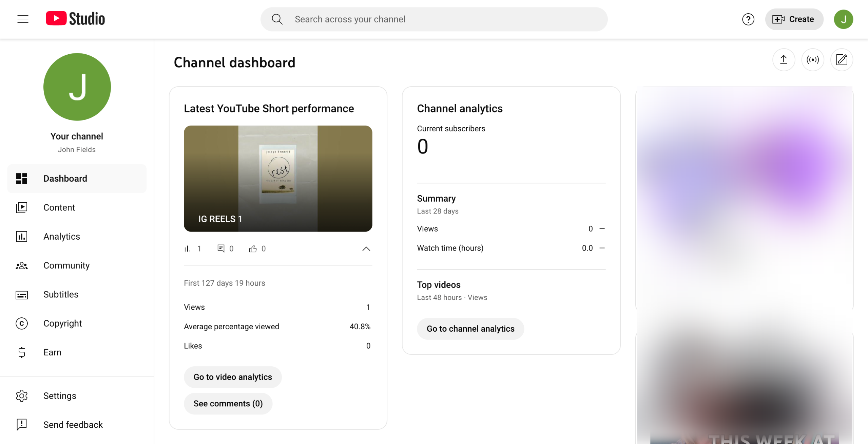Screen dimensions: 868x444
Task: Click Go to video analytics button
Action: click(233, 377)
